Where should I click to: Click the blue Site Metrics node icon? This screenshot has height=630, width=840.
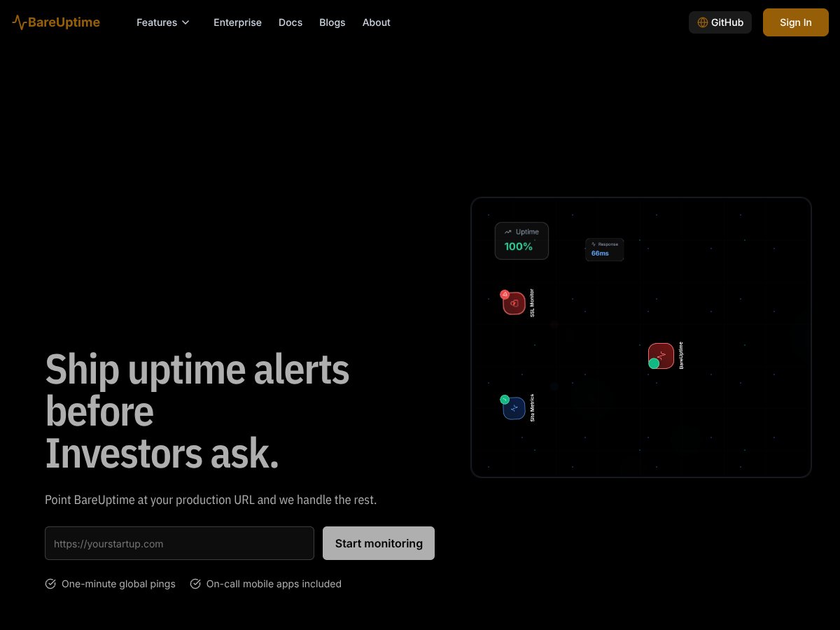(514, 409)
